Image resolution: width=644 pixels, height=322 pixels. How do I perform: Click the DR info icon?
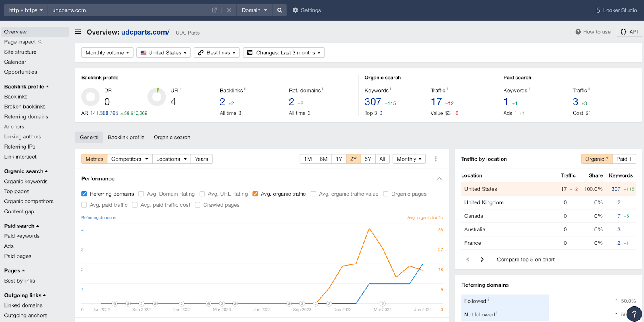[x=114, y=89]
